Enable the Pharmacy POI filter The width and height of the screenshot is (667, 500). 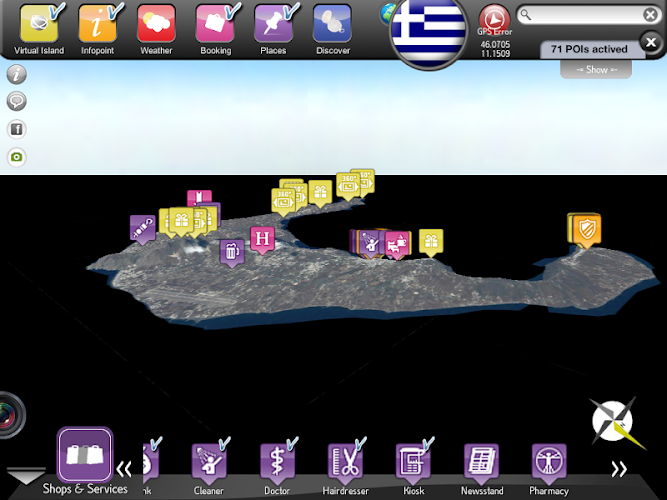point(549,464)
